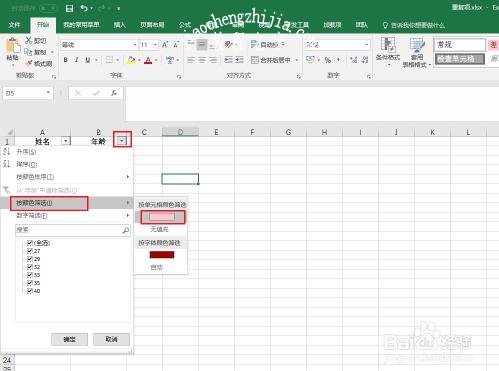Open the font name dropdown

(135, 45)
